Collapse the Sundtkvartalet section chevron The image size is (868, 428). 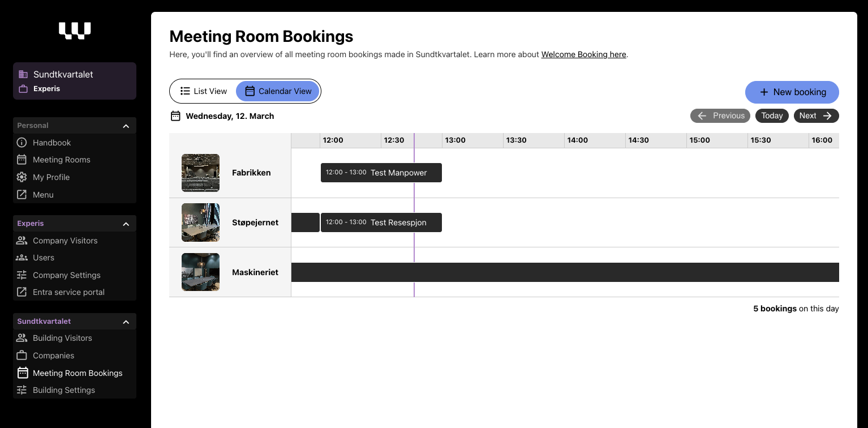pos(126,322)
